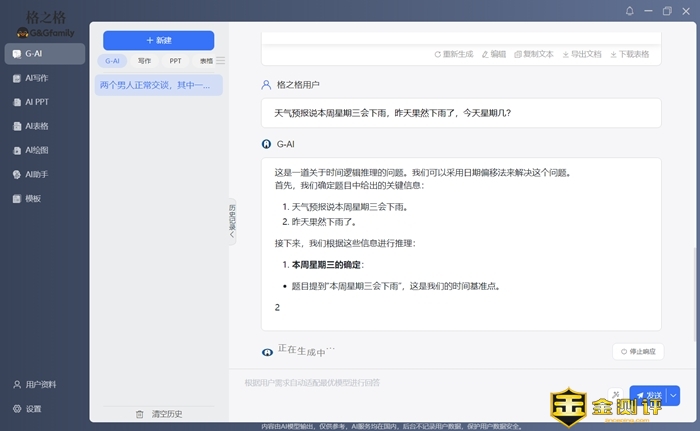Open the dropdown arrow beside 发送
This screenshot has height=431, width=700.
673,396
